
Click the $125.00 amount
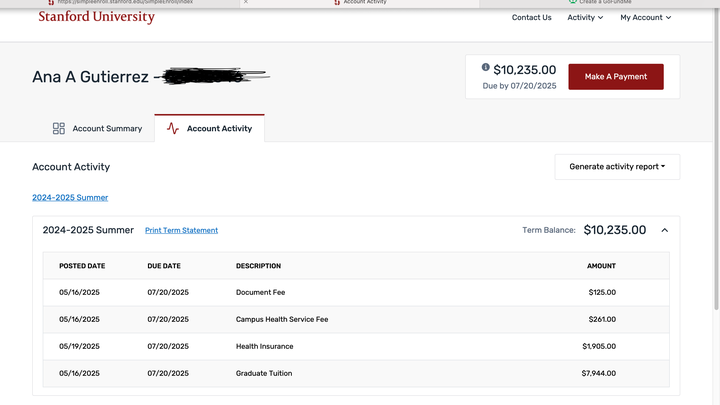click(602, 292)
